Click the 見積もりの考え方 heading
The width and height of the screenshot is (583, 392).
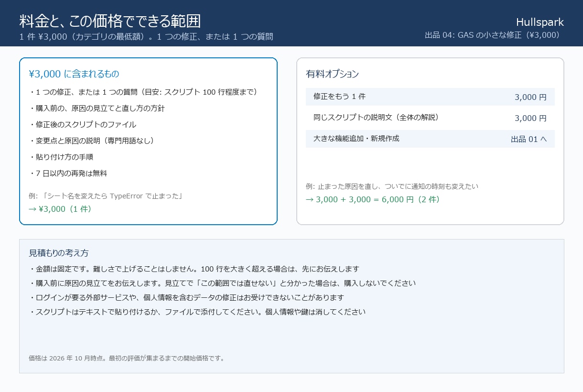pos(59,253)
